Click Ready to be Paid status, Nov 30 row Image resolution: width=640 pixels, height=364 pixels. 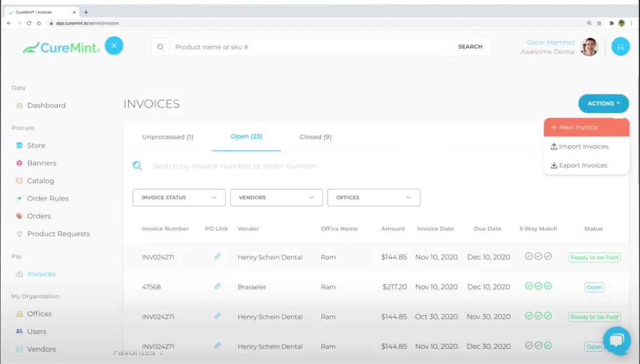(594, 317)
